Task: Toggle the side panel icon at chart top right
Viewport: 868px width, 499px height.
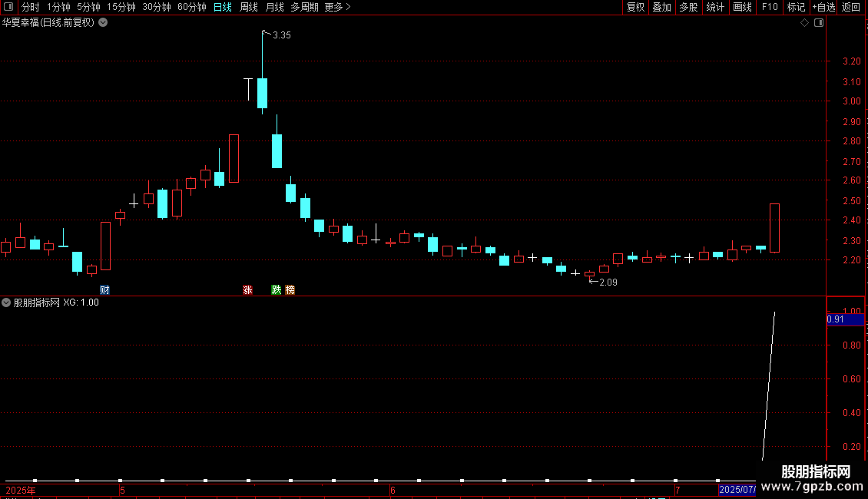Action: 819,23
